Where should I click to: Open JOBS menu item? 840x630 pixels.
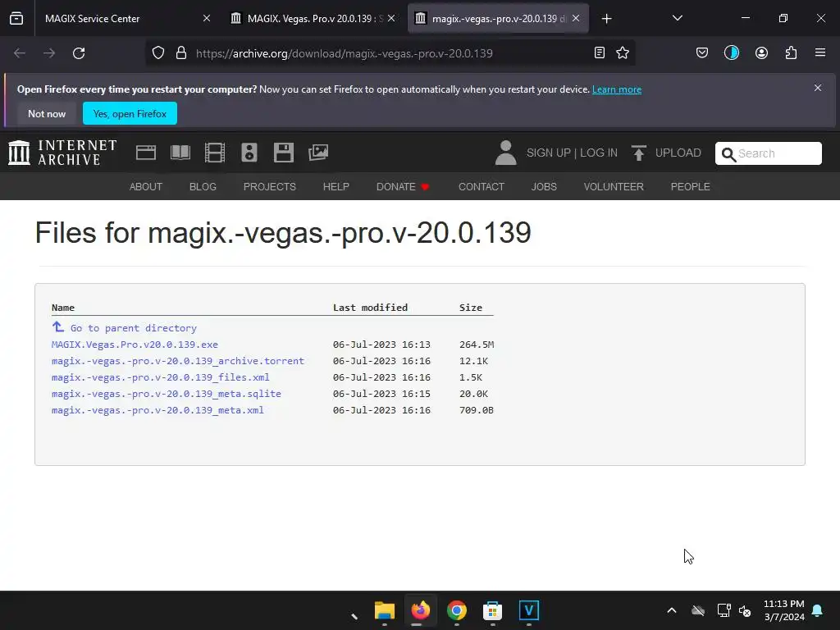pos(544,186)
